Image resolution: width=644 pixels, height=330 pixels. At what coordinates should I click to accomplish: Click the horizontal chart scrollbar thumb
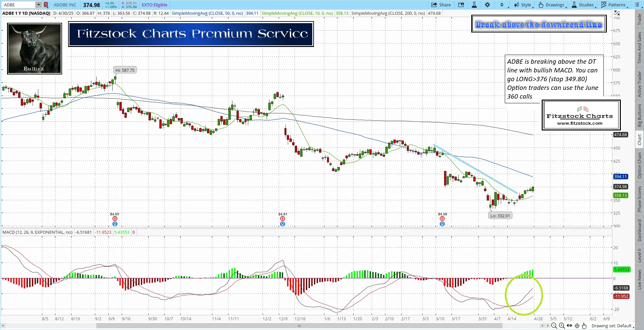(299, 326)
